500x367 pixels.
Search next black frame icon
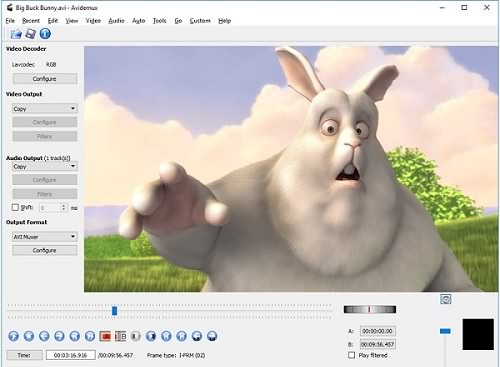click(x=151, y=336)
